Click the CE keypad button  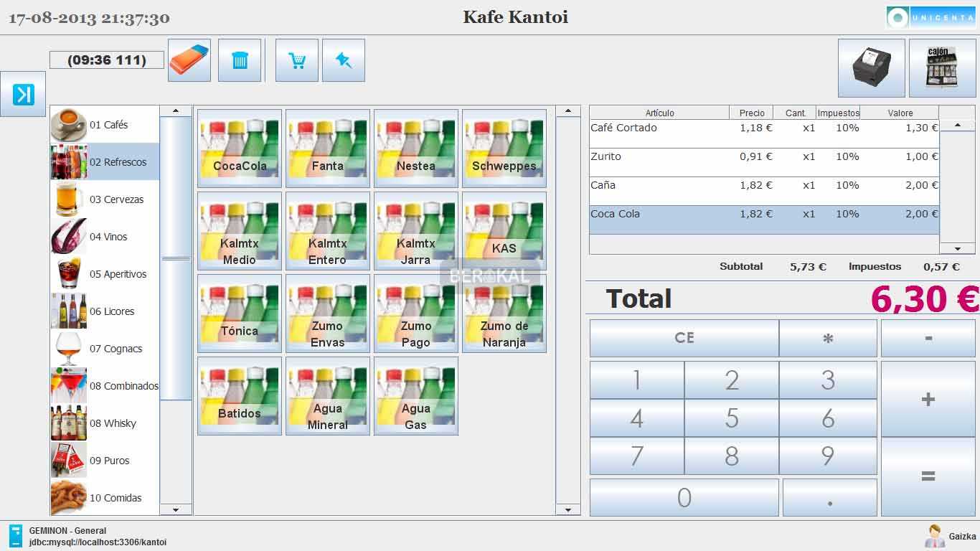(x=684, y=338)
